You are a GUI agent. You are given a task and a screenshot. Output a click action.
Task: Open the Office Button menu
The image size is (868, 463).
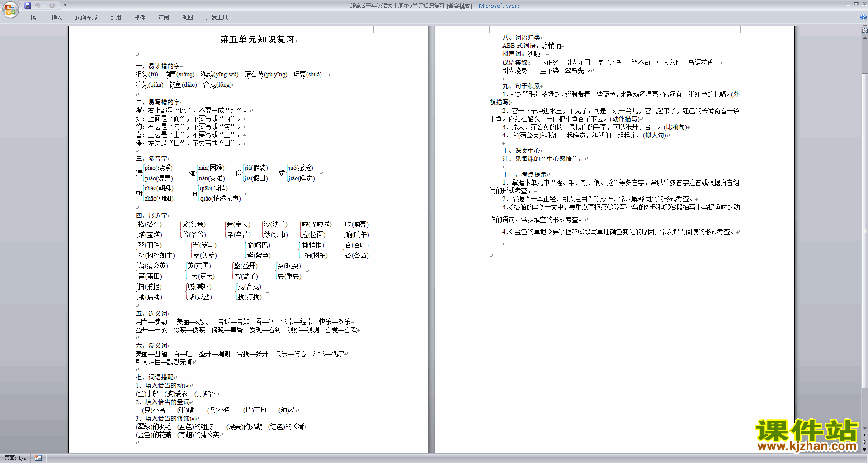click(x=10, y=9)
